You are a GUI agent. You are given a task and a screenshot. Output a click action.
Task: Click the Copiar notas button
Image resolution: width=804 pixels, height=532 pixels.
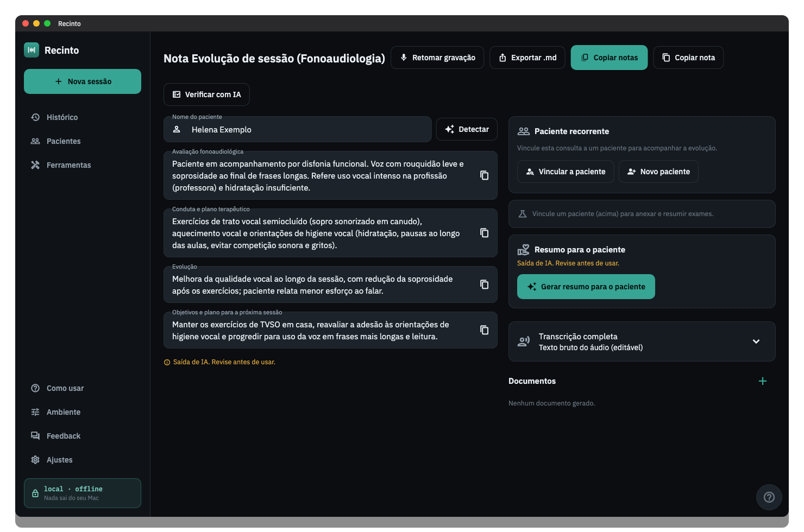tap(609, 58)
